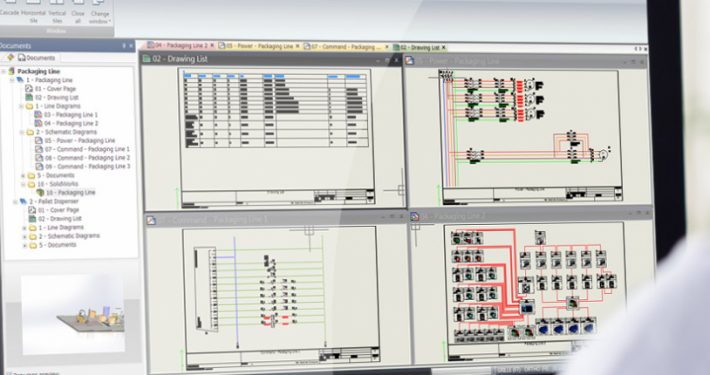The image size is (710, 375).
Task: Click the 10 - Packaging Line SolidWorks assembly icon
Action: 40,192
